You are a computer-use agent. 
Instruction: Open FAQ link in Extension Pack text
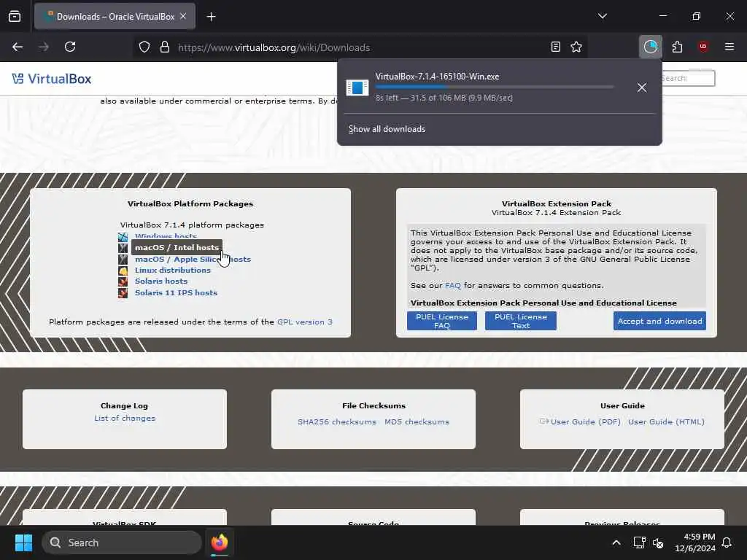click(452, 285)
